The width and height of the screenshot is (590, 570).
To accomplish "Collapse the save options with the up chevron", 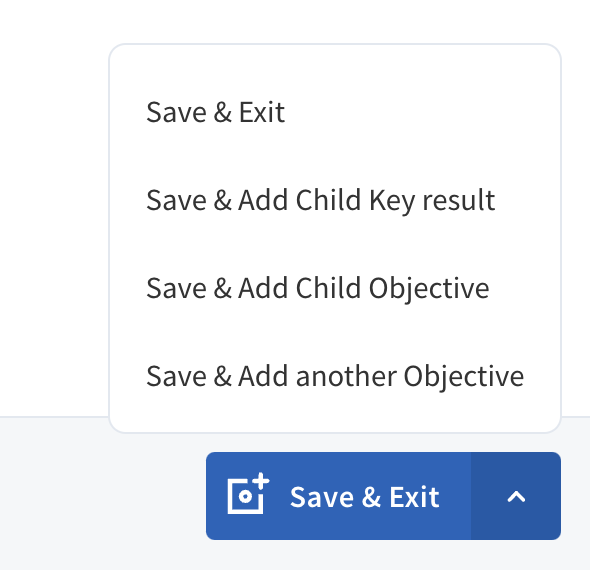I will click(516, 496).
